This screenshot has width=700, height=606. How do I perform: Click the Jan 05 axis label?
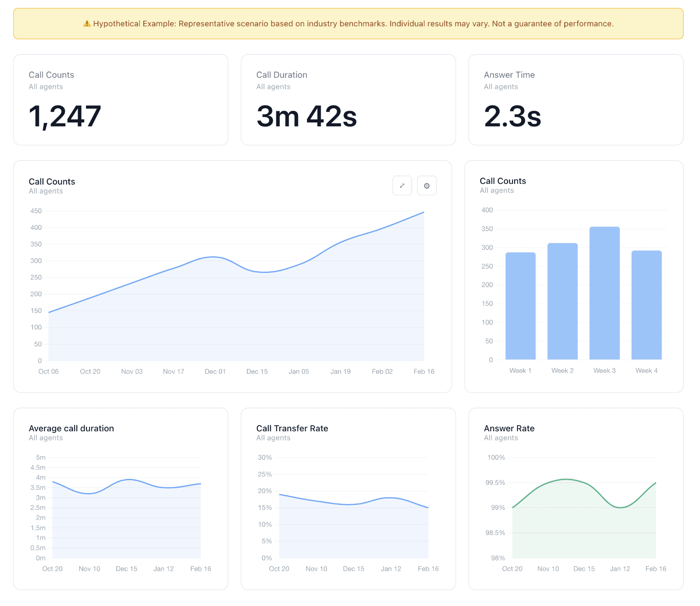299,372
